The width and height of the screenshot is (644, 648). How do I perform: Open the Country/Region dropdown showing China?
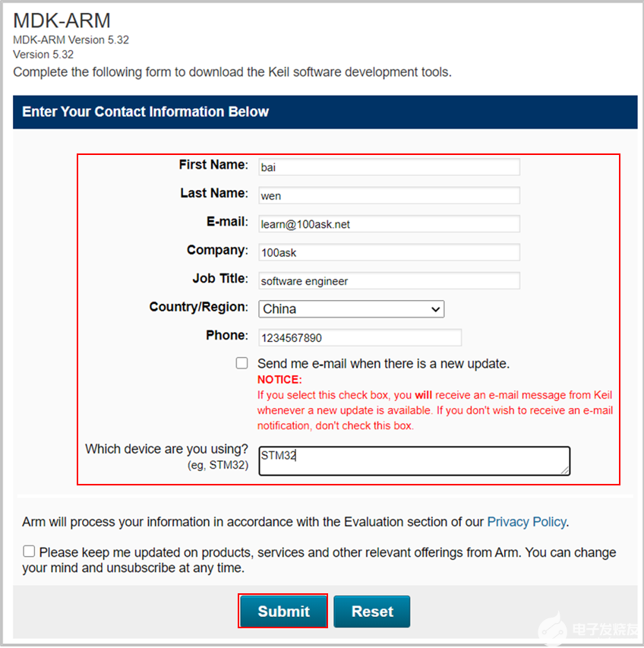coord(351,309)
